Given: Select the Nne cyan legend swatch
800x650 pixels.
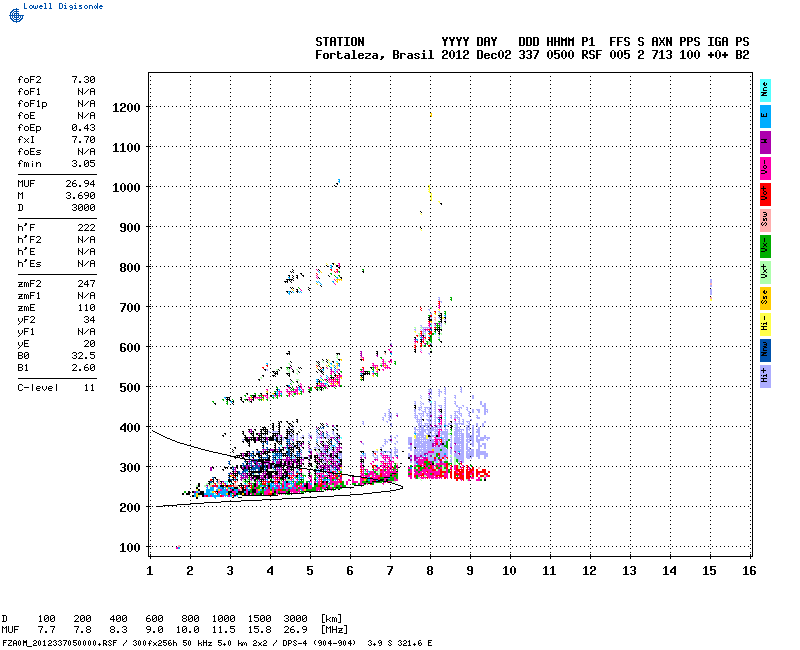Looking at the screenshot, I should click(x=765, y=91).
